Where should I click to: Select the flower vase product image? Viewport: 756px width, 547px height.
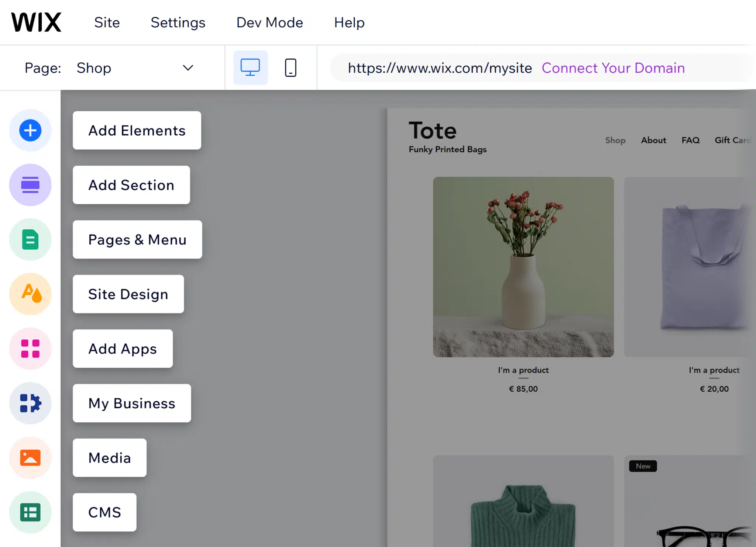523,267
